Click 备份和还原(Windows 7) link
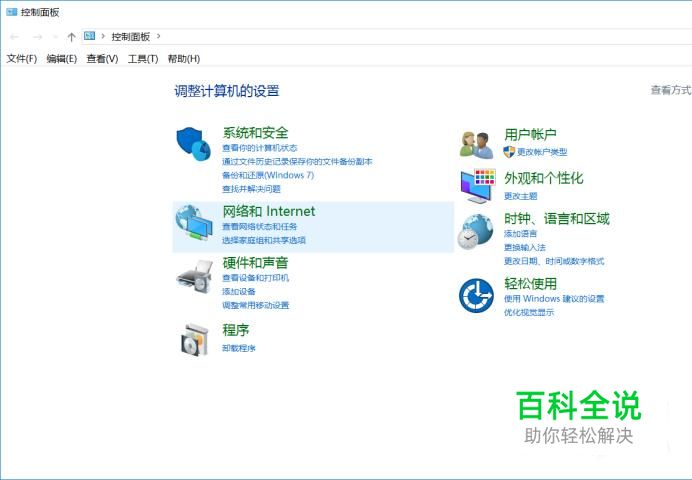The image size is (692, 480). click(x=268, y=175)
